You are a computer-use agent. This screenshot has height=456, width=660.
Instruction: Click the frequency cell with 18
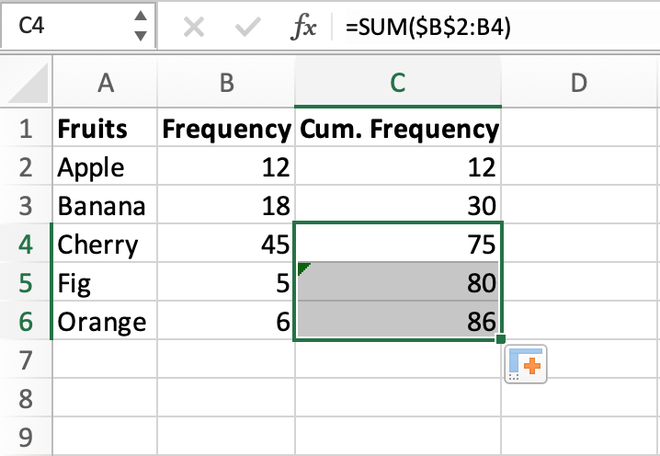coord(226,205)
